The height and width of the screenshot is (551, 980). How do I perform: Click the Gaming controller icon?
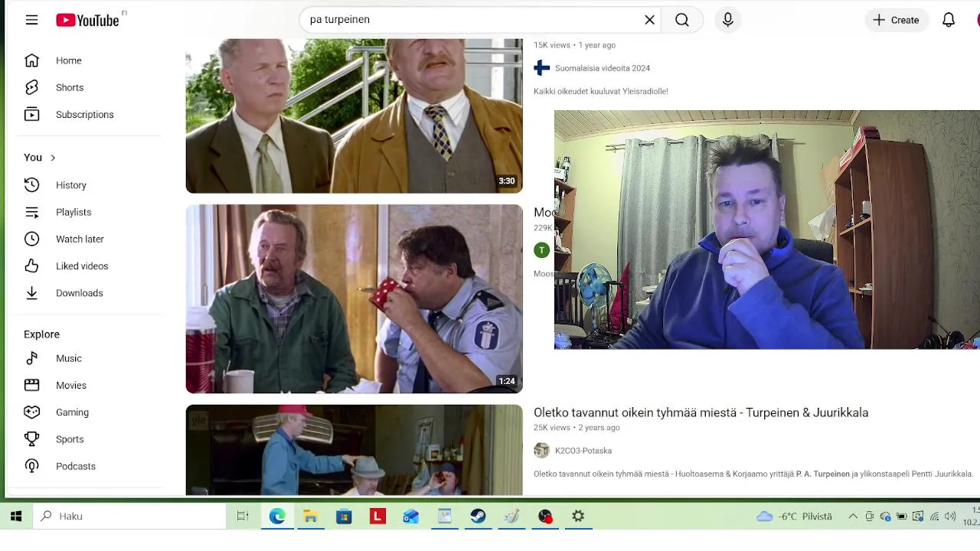click(x=31, y=412)
